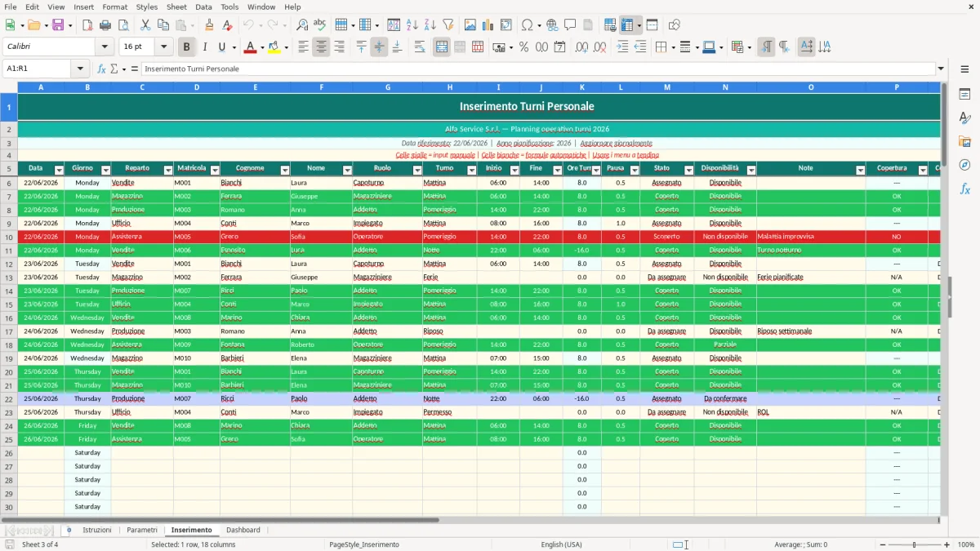The image size is (980, 551).
Task: Apply the red font color swatch
Action: 249,47
